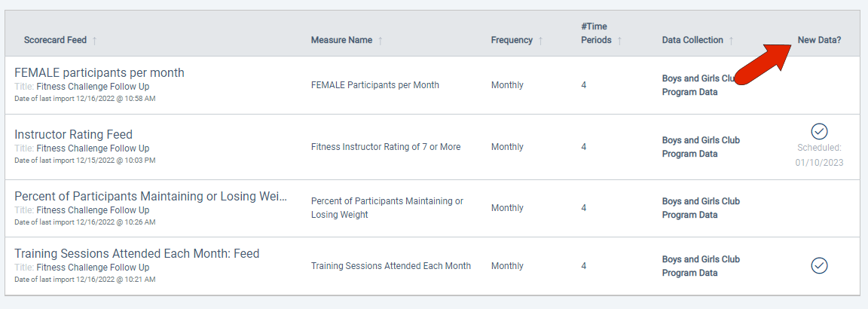Open Instructor Rating Feed
Viewport: 868px width, 309px height.
(x=73, y=135)
